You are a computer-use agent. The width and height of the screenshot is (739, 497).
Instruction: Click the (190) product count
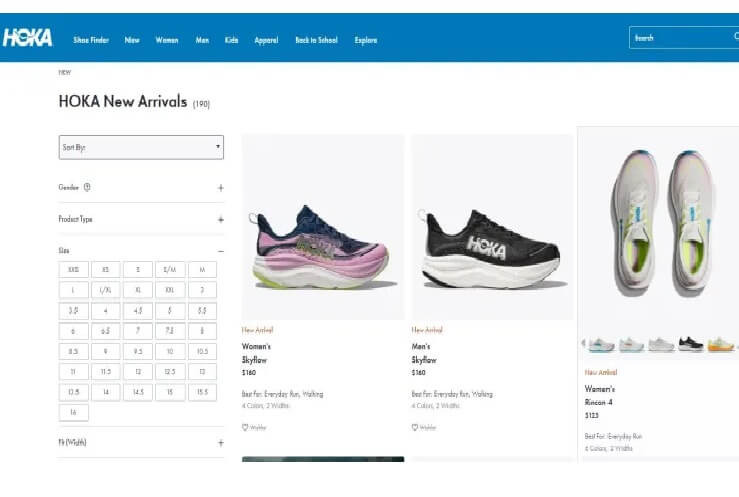pos(201,104)
